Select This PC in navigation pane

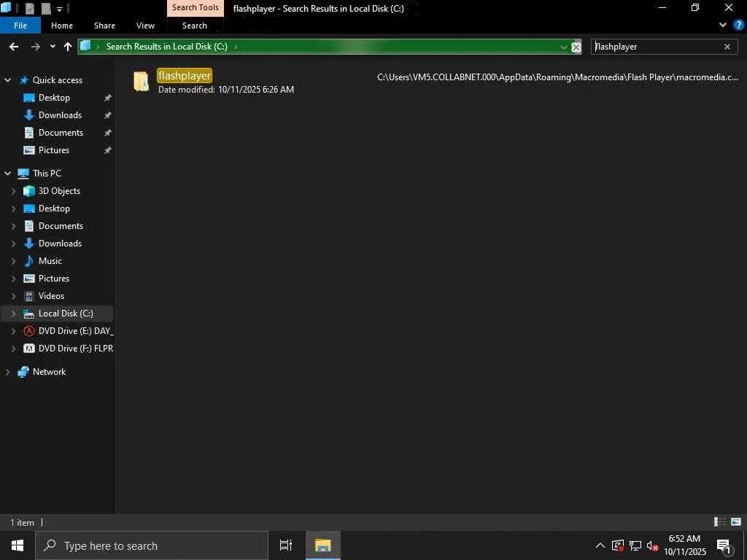click(47, 174)
